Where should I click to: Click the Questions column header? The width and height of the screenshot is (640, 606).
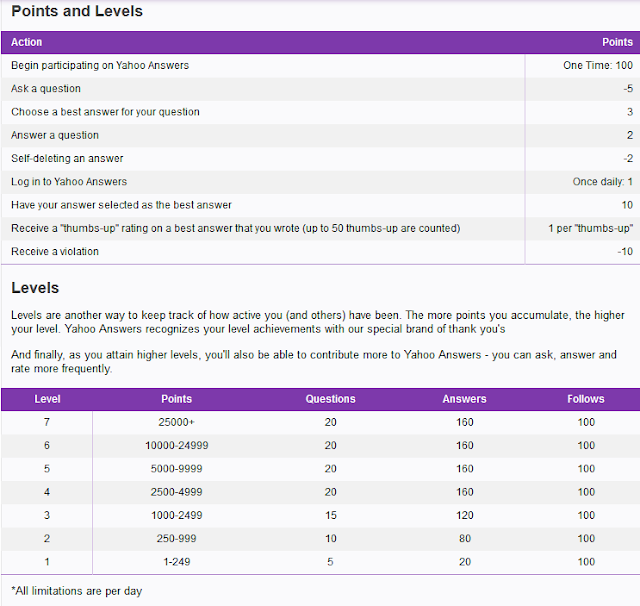point(331,399)
